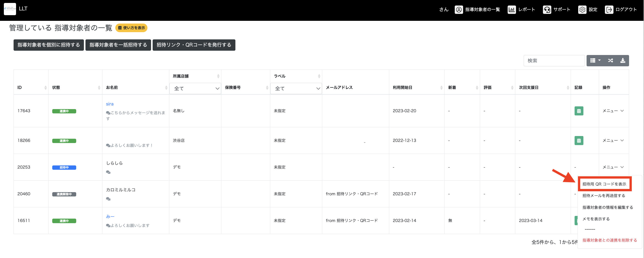Screen dimensions: 644x258
Task: Show the 使い方を表示 guide
Action: click(131, 28)
